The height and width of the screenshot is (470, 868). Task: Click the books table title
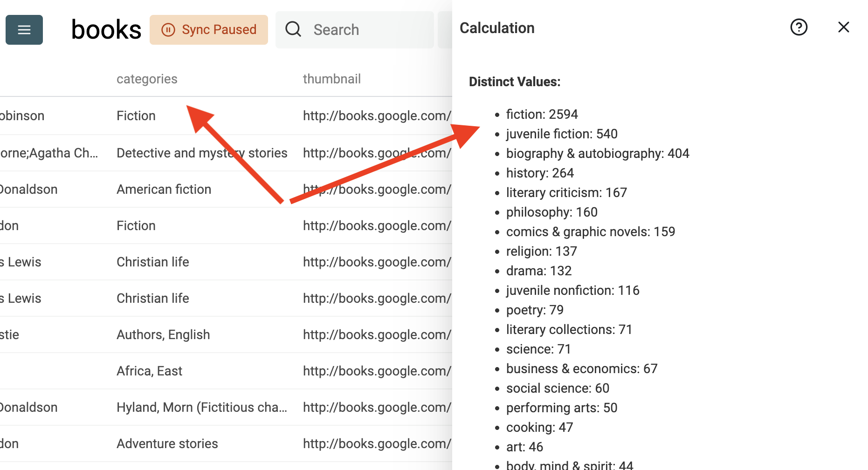click(106, 29)
